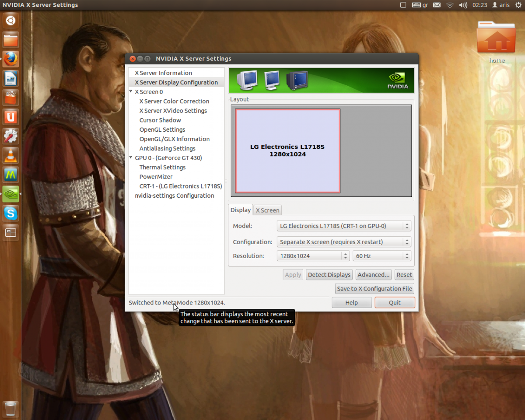This screenshot has height=420, width=525.
Task: Click the Detect Displays button
Action: point(329,275)
